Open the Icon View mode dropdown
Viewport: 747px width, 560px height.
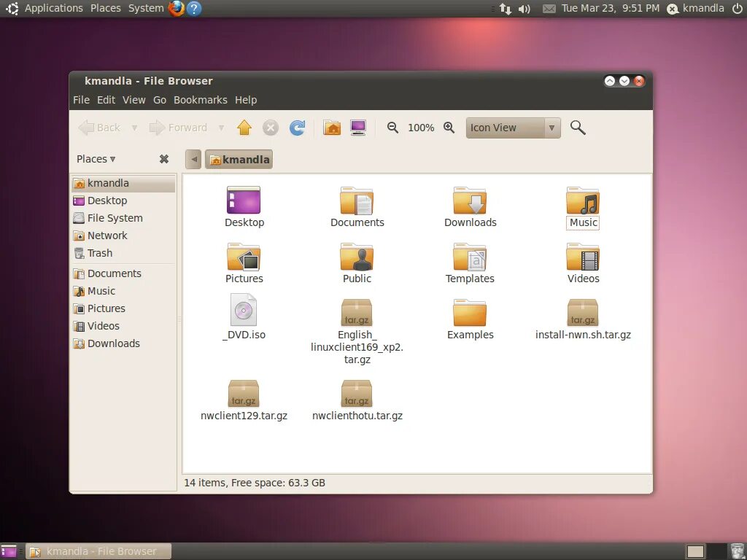point(513,128)
